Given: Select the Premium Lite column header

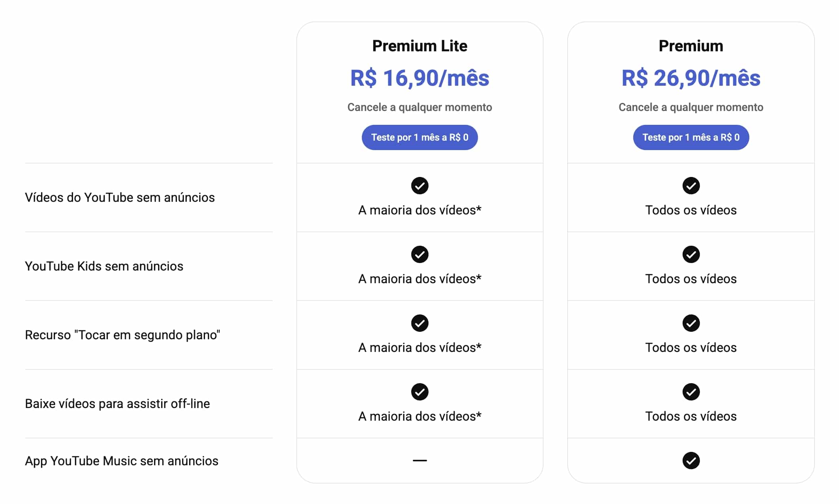Looking at the screenshot, I should (419, 45).
